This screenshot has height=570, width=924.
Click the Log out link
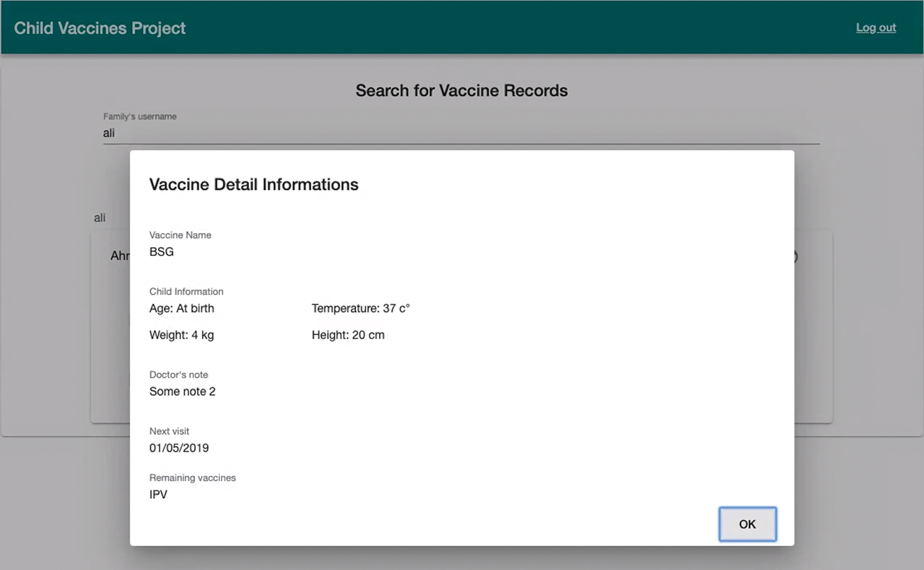(x=876, y=28)
